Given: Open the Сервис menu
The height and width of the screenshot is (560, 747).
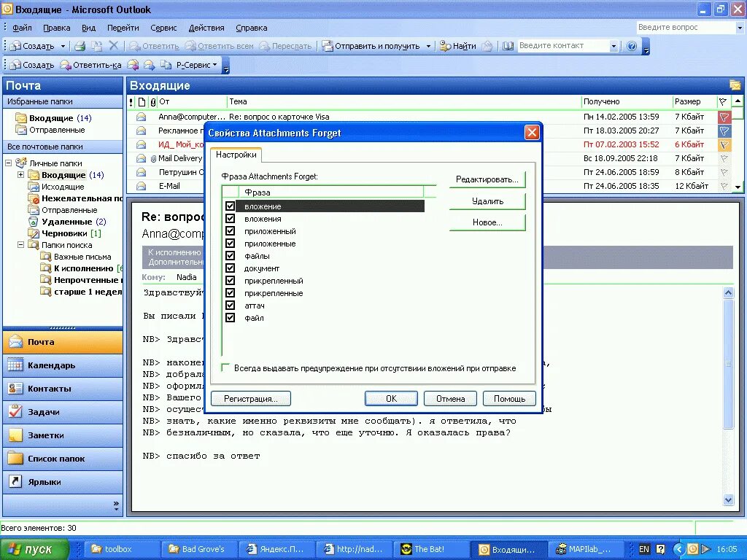Looking at the screenshot, I should pyautogui.click(x=163, y=28).
